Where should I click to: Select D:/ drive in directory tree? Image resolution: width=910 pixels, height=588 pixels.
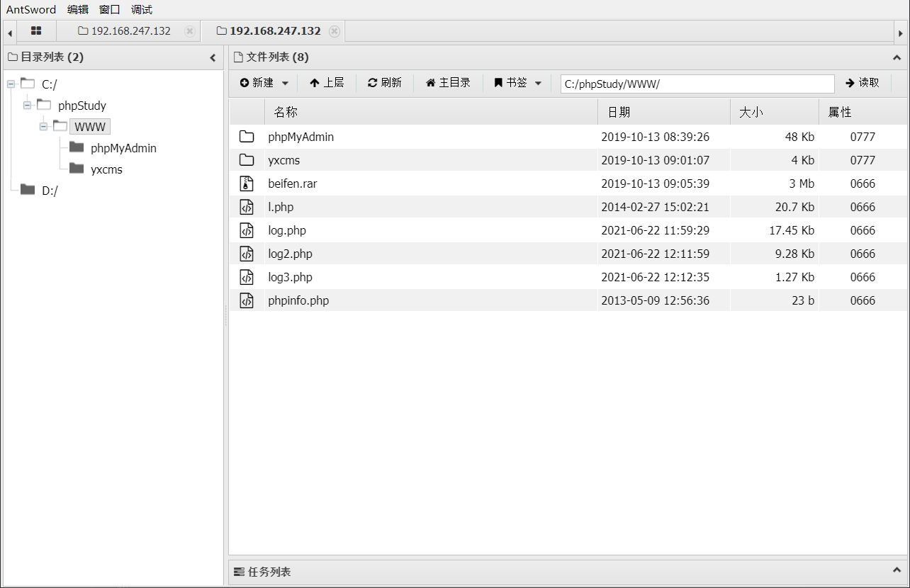49,190
